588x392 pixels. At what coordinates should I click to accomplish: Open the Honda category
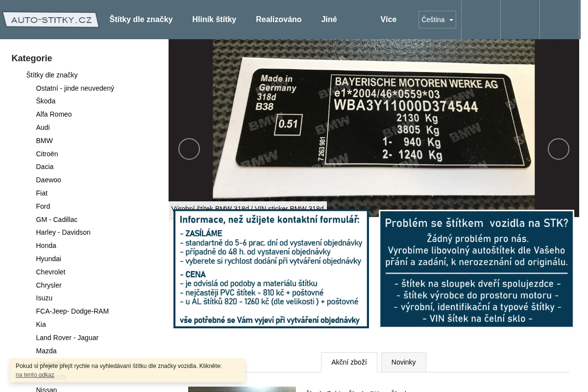(46, 245)
